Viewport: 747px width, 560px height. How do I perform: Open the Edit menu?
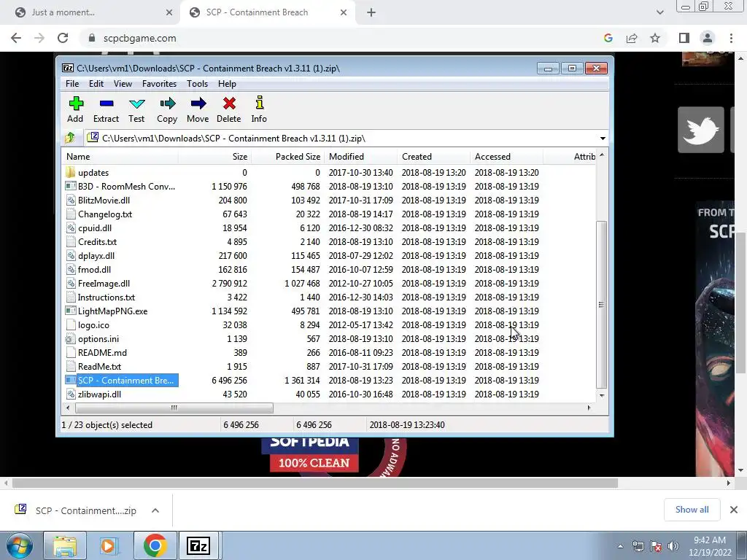coord(96,84)
